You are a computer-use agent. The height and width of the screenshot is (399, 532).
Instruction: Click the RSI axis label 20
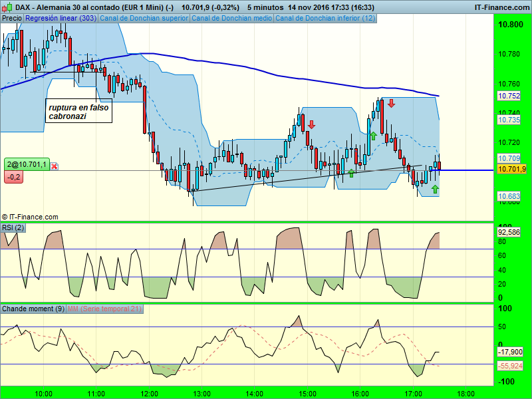point(502,284)
